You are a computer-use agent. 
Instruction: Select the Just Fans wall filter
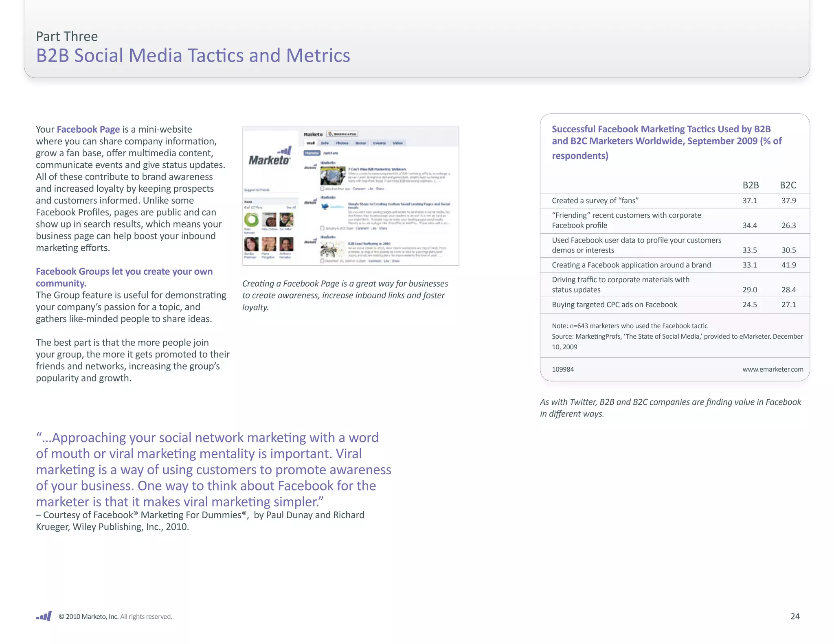coord(330,153)
